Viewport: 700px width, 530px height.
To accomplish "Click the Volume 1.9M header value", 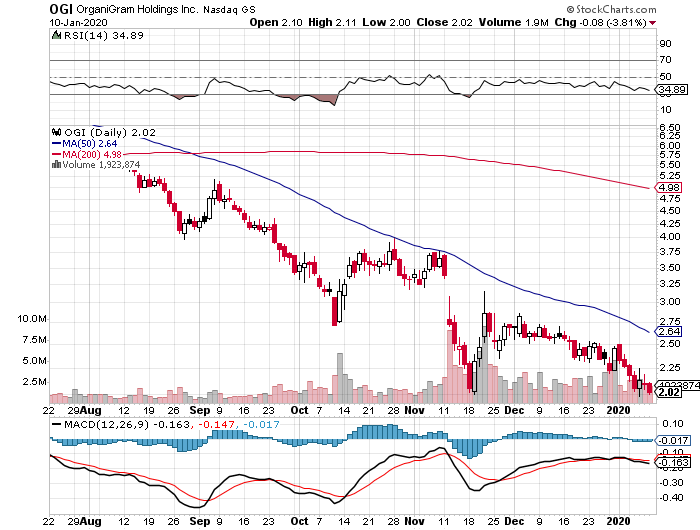I will pos(513,22).
